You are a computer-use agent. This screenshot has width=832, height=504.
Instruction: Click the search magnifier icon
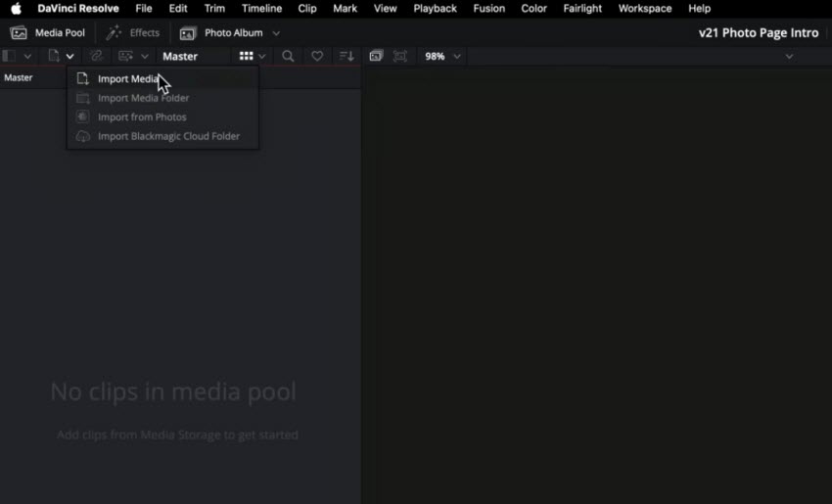pyautogui.click(x=288, y=56)
